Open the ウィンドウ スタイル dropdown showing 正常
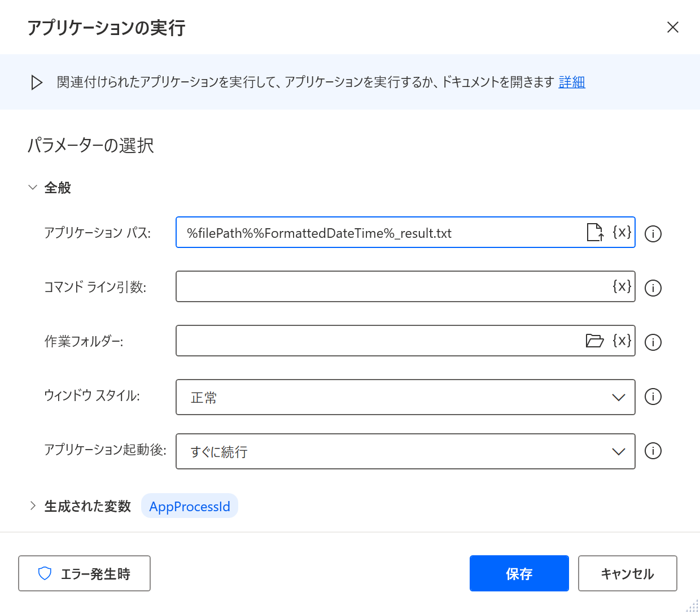700x614 pixels. click(405, 397)
